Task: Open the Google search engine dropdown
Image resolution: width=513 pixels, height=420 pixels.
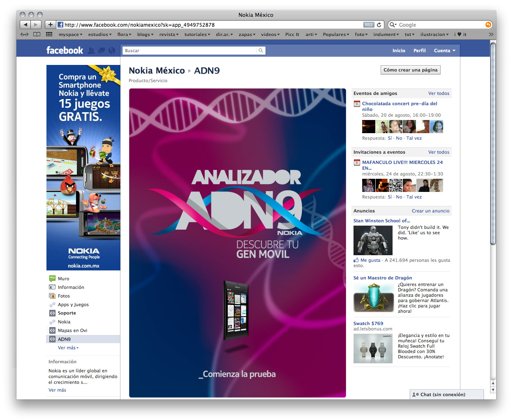Action: tap(393, 25)
